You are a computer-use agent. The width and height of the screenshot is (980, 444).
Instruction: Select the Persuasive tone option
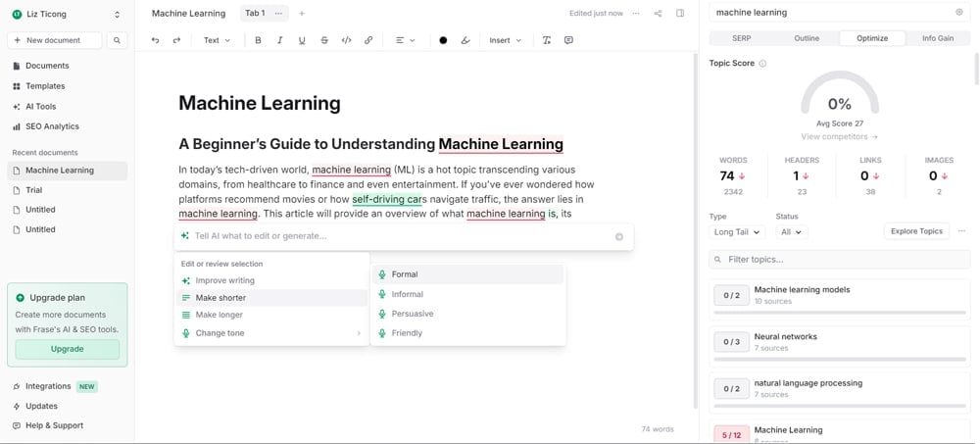click(468, 314)
